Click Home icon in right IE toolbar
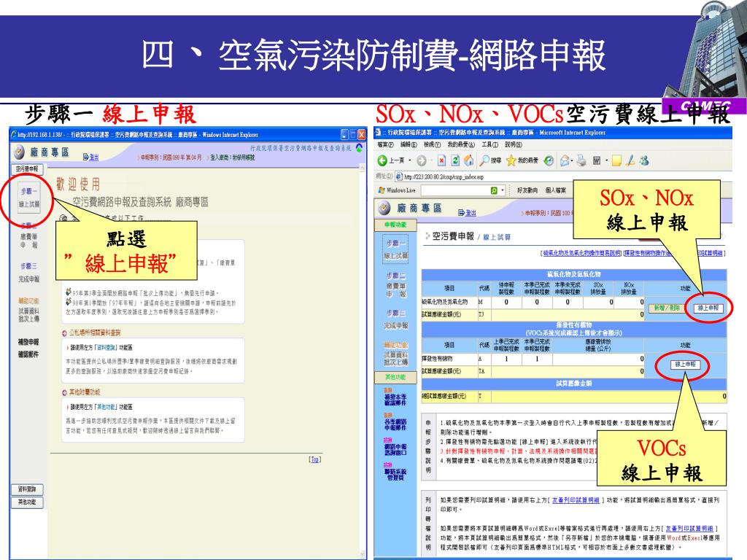The height and width of the screenshot is (560, 747). click(x=469, y=161)
